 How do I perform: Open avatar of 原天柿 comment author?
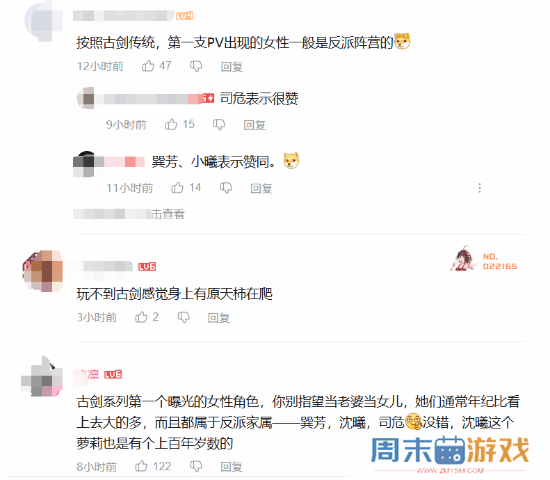[x=42, y=271]
